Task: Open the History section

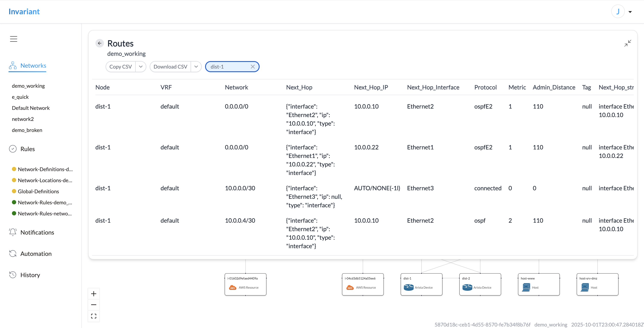Action: click(30, 275)
